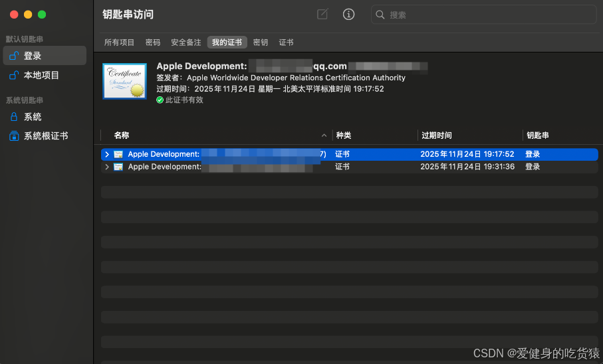
Task: Click the issuer line Apple Worldwide Developer Relations
Action: click(281, 78)
